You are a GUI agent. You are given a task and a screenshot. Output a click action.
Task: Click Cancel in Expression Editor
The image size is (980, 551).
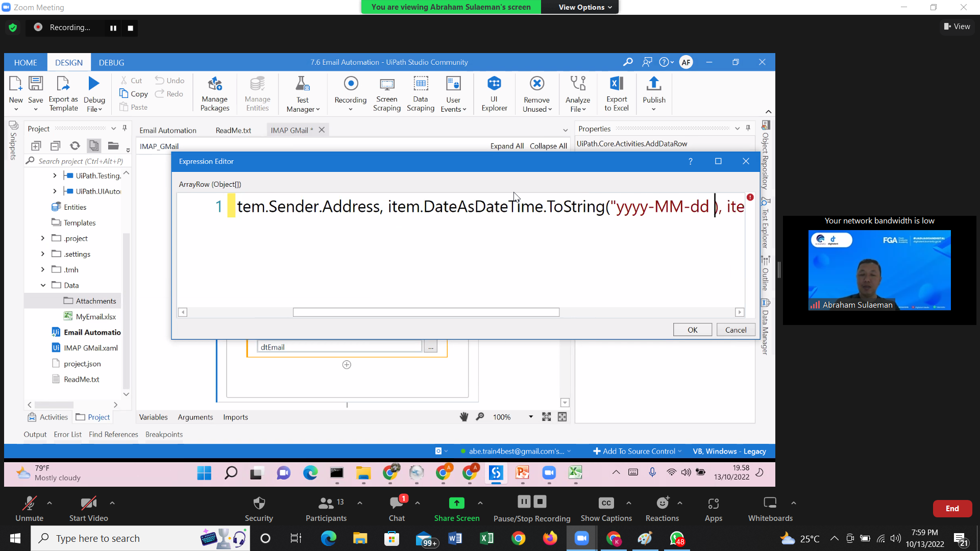pos(736,330)
